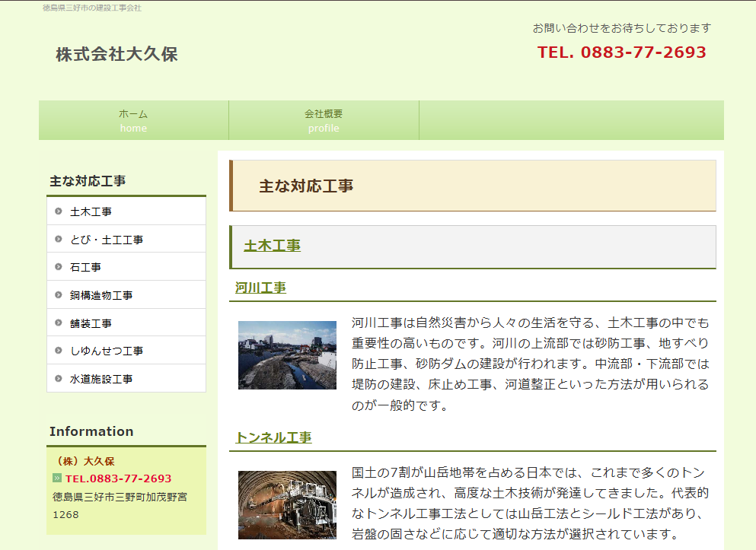Select 石工事 in the sidebar menu

(x=126, y=267)
